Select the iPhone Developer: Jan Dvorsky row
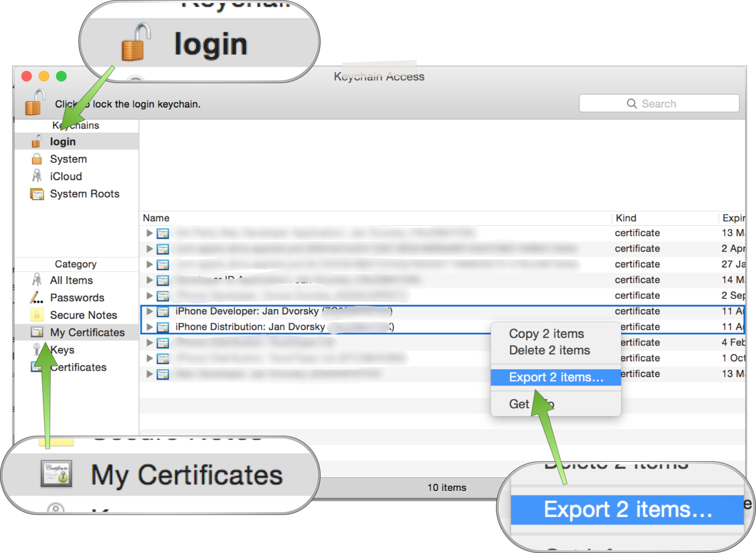Image resolution: width=756 pixels, height=553 pixels. [x=442, y=311]
